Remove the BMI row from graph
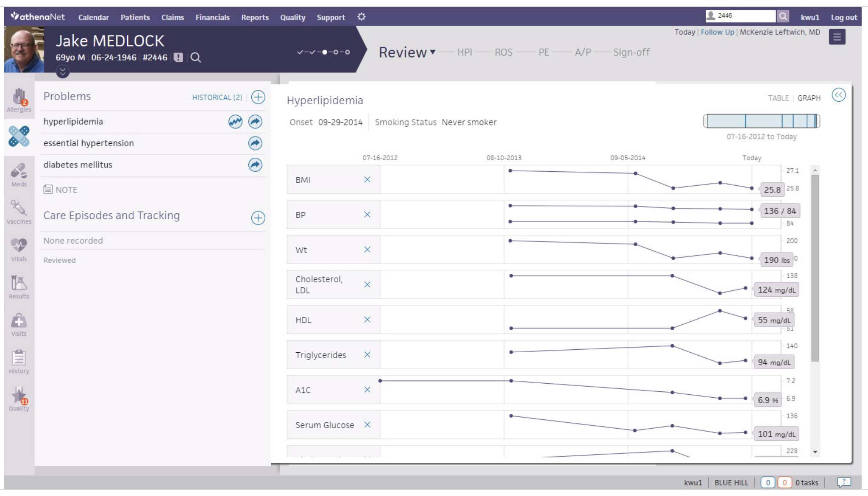The image size is (868, 496). click(x=367, y=180)
